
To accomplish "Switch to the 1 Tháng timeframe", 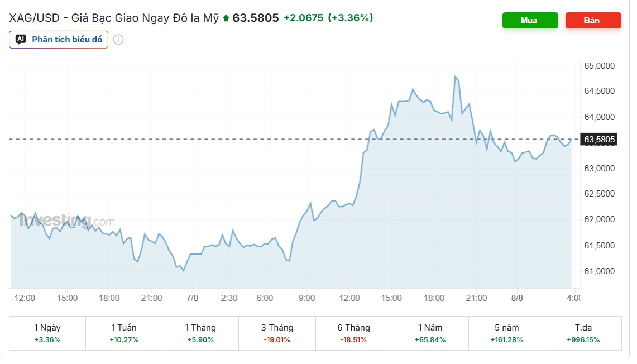I will tap(200, 333).
